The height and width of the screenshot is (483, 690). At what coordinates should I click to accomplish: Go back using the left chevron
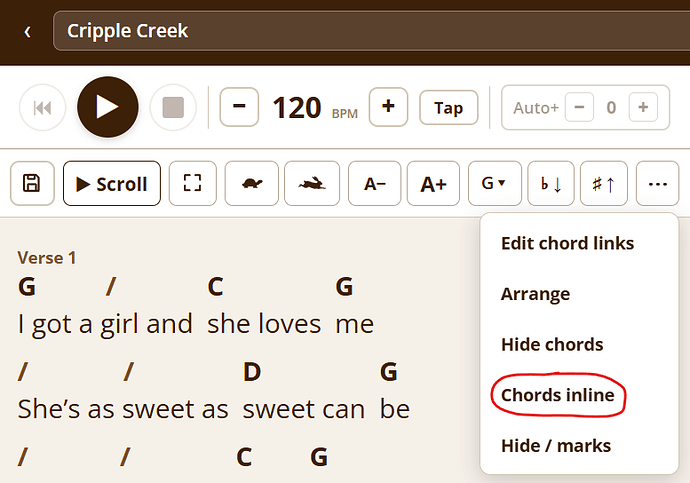27,32
